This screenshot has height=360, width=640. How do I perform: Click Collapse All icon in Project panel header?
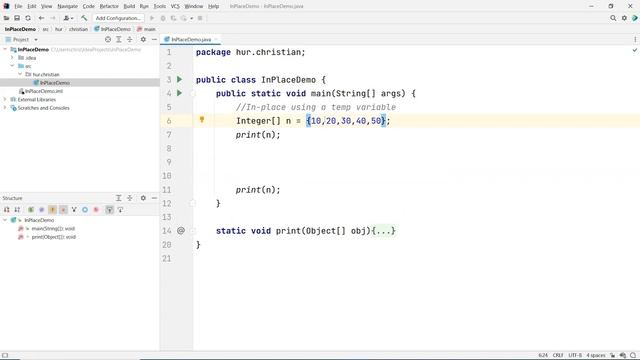[130, 39]
